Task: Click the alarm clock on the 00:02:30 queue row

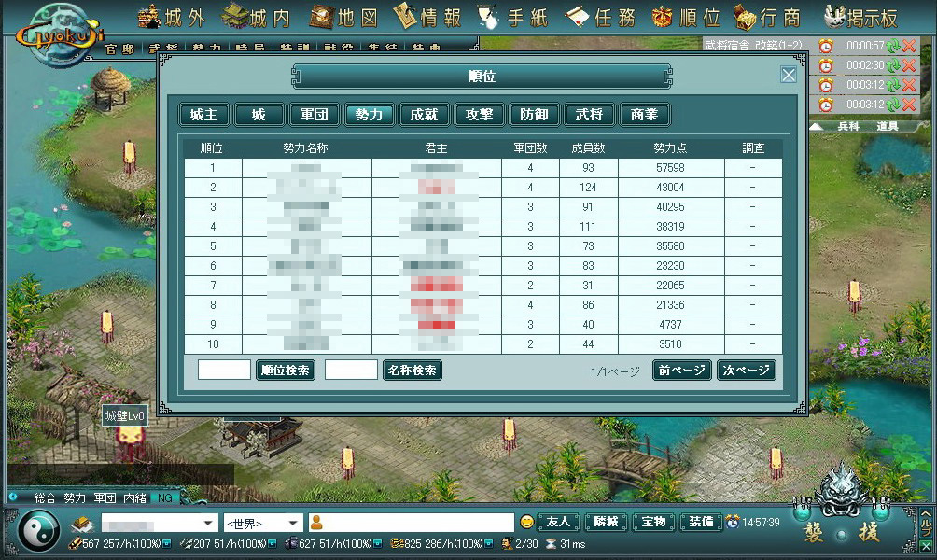Action: [826, 65]
